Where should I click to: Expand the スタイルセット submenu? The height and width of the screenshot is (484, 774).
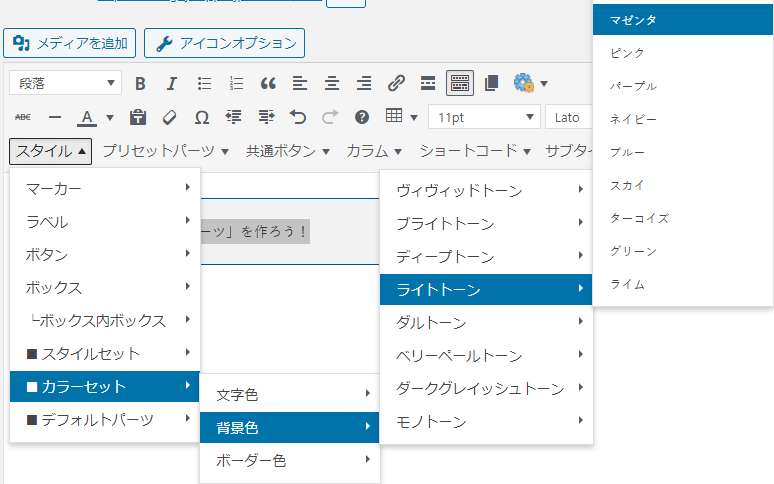[x=105, y=354]
